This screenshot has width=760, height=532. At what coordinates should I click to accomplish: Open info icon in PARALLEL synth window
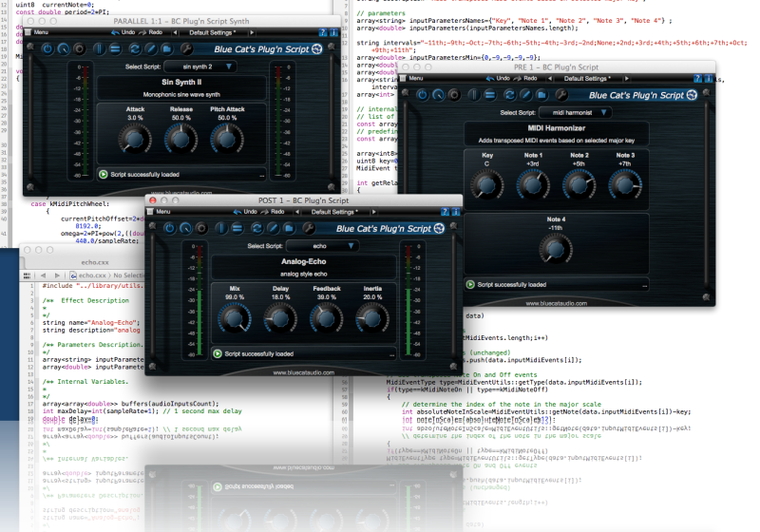pos(333,32)
